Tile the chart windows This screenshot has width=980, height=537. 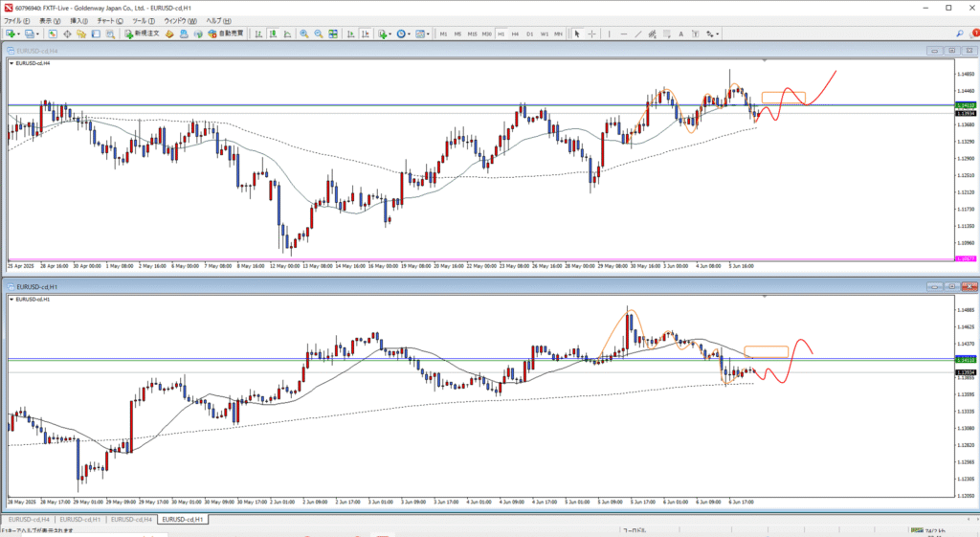tap(332, 34)
